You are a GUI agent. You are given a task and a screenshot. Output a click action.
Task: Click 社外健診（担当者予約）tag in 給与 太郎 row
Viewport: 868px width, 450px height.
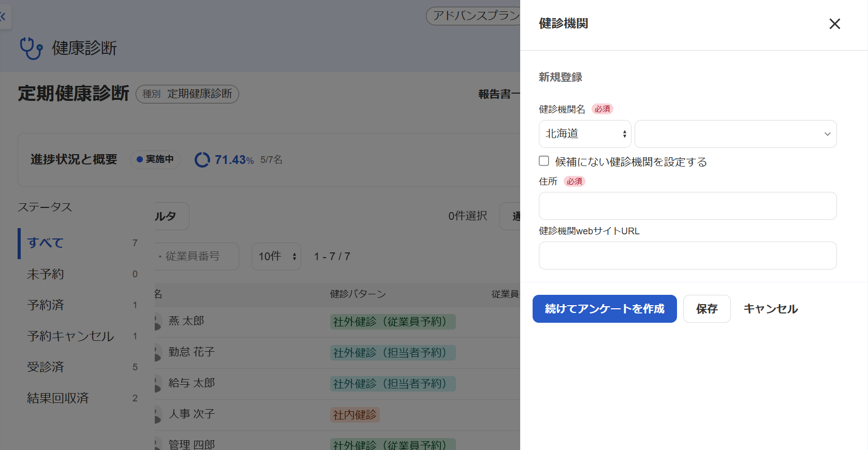pos(393,384)
